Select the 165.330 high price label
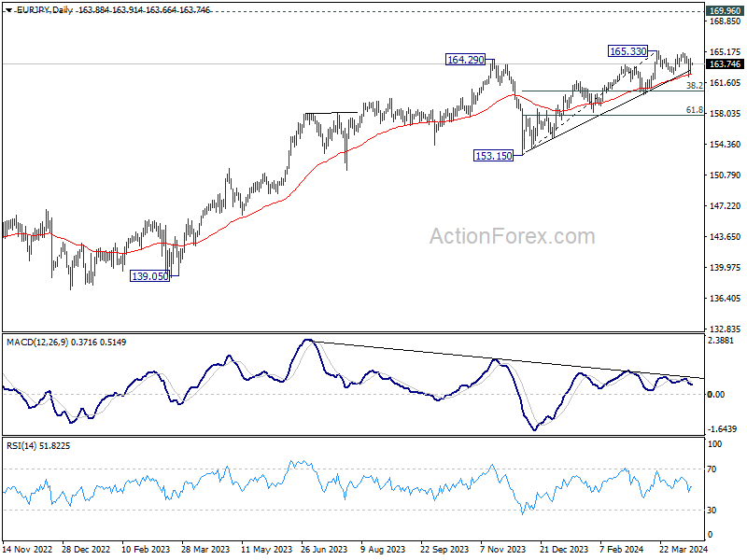This screenshot has width=747, height=560. [627, 51]
